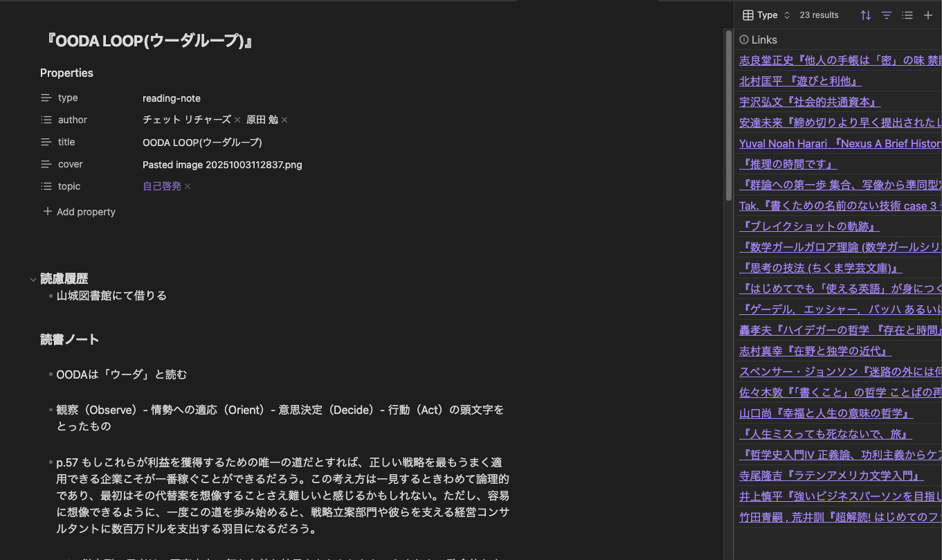The width and height of the screenshot is (942, 560).
Task: Click the title property icon
Action: (x=46, y=142)
